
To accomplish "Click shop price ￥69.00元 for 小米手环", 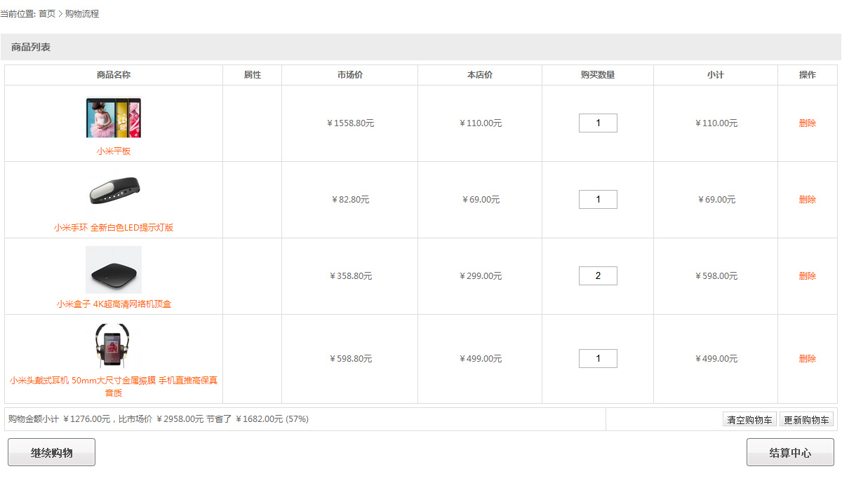I will (481, 200).
